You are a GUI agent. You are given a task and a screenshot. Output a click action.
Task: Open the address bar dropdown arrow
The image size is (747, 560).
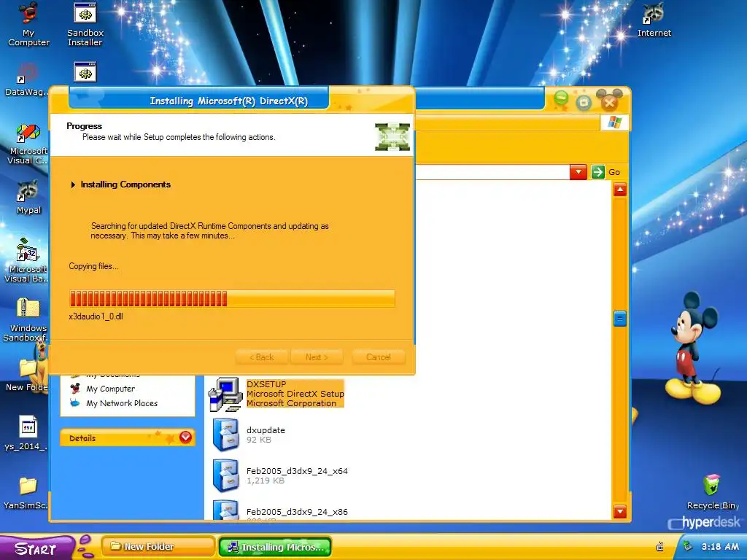[578, 172]
